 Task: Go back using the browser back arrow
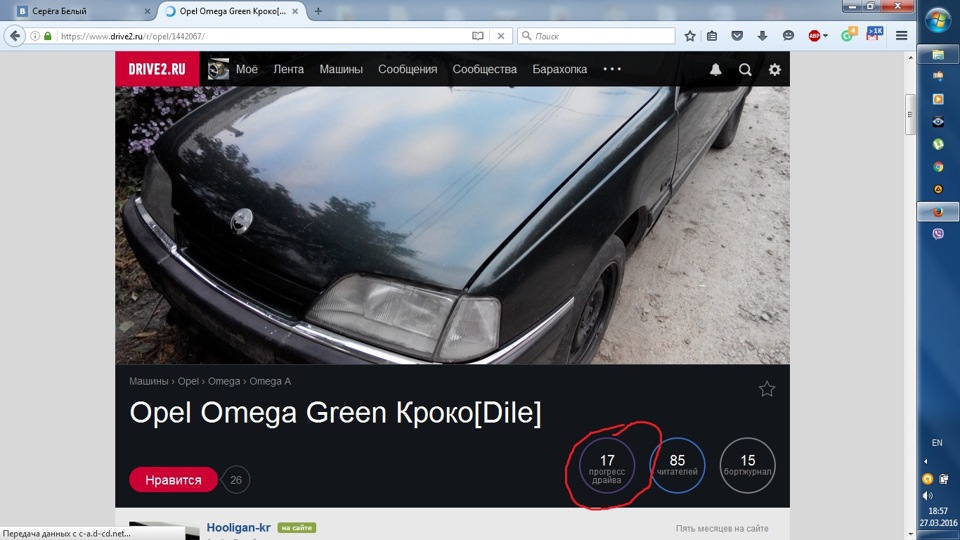[15, 36]
